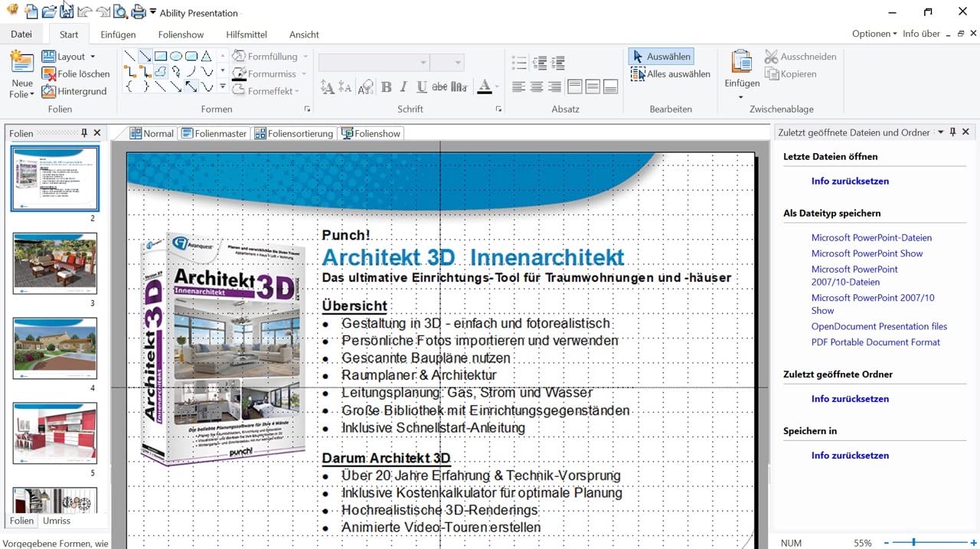Choose the freeform cloud shape
This screenshot has width=980, height=549.
[x=161, y=71]
